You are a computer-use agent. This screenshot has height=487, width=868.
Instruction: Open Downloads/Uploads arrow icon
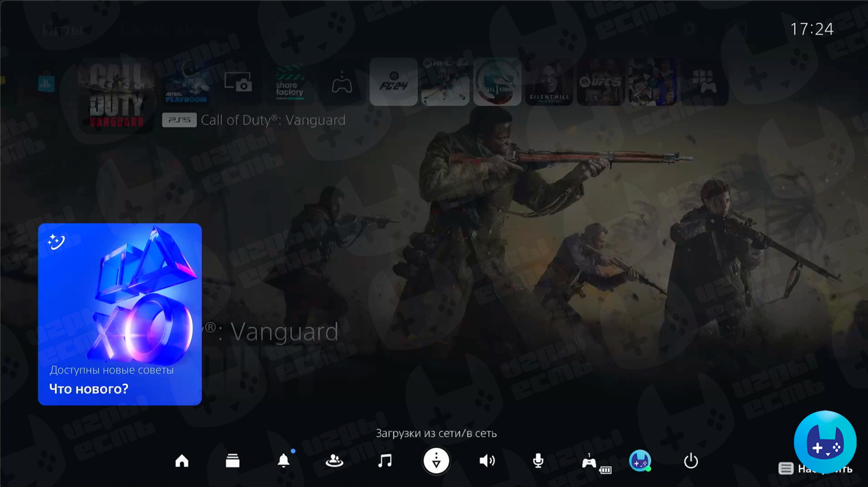click(436, 461)
